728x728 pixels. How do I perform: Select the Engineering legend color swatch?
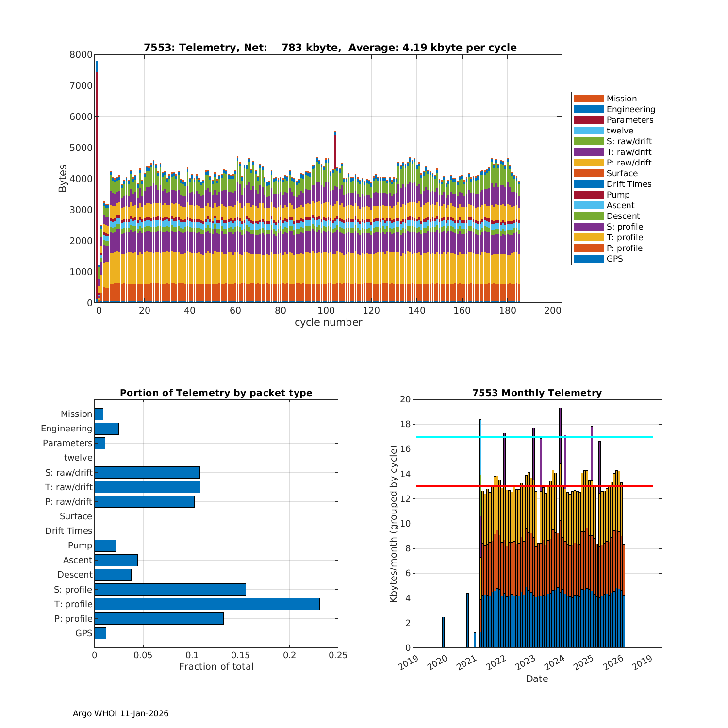pos(589,109)
